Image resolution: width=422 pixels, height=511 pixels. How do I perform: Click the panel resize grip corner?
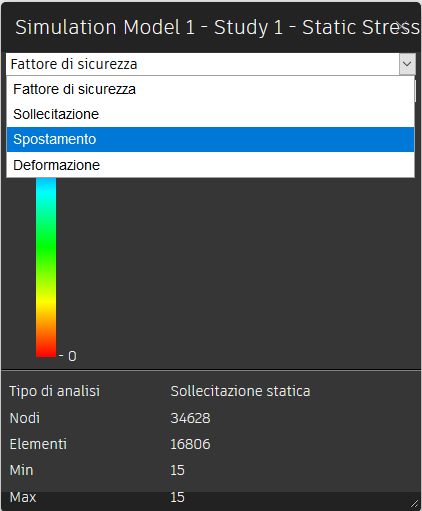pos(414,504)
